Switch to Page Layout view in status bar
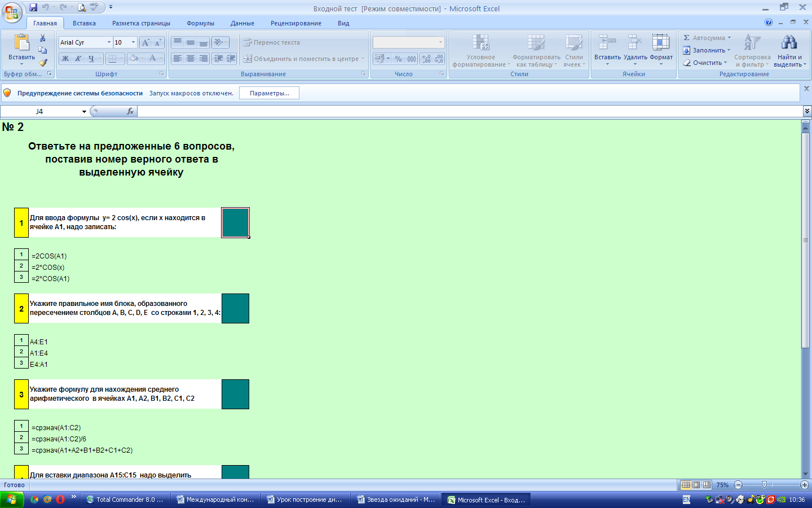Screen dimensions: 812x508 coord(696,485)
